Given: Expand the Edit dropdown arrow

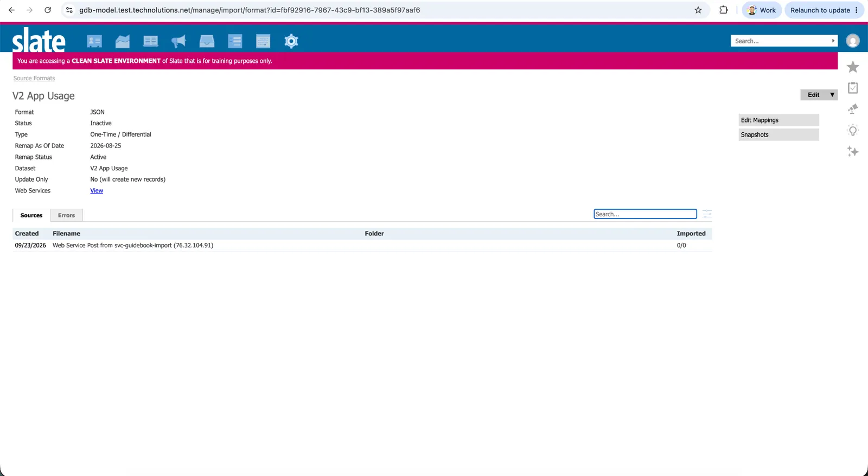Looking at the screenshot, I should [x=832, y=95].
